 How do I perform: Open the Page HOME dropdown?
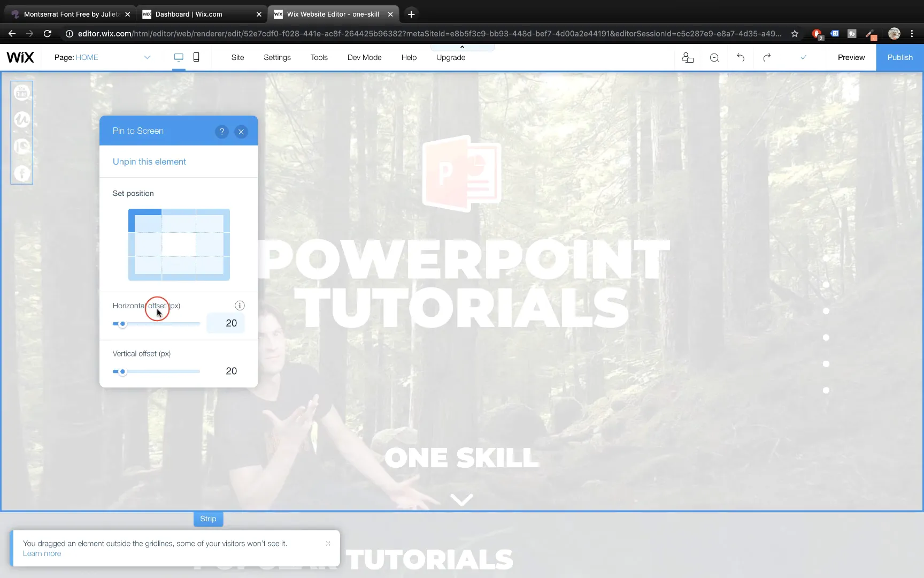(x=103, y=57)
